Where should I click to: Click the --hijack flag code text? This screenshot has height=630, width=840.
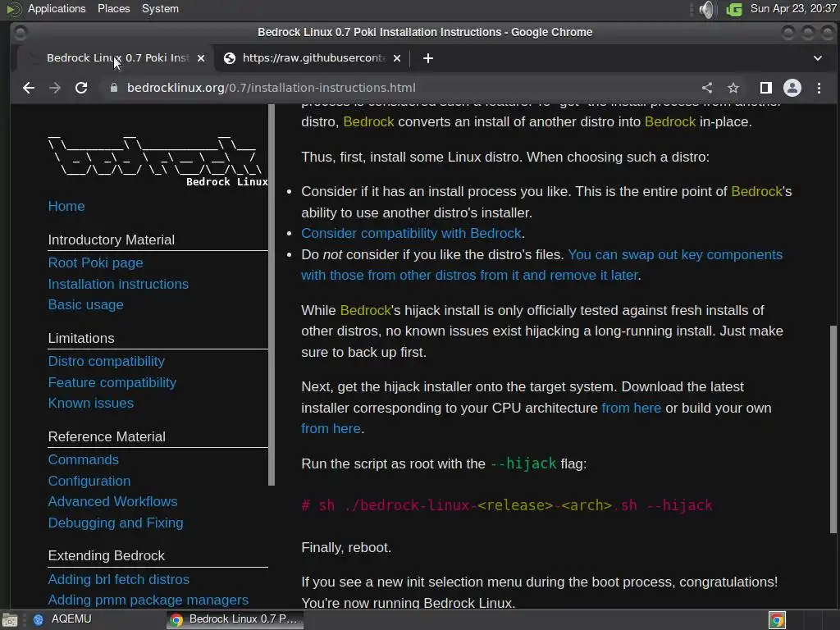coord(523,463)
